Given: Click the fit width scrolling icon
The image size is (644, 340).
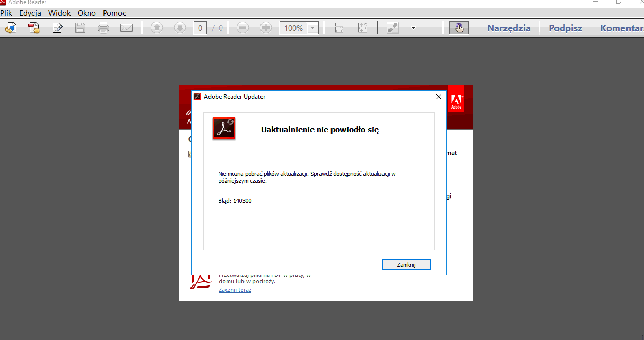Looking at the screenshot, I should (339, 28).
